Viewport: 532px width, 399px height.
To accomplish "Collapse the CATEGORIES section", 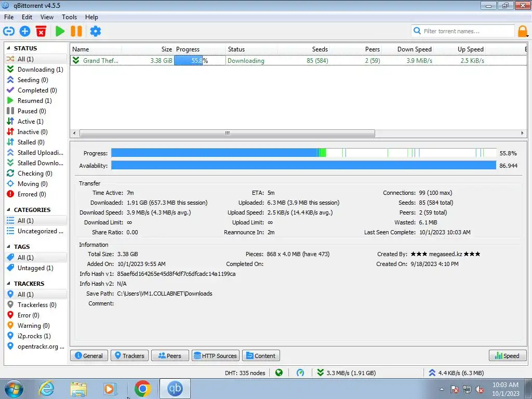I will point(8,210).
